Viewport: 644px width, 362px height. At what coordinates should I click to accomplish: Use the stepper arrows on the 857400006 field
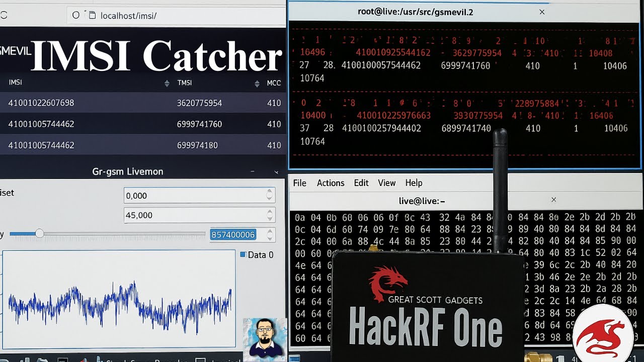coord(270,235)
